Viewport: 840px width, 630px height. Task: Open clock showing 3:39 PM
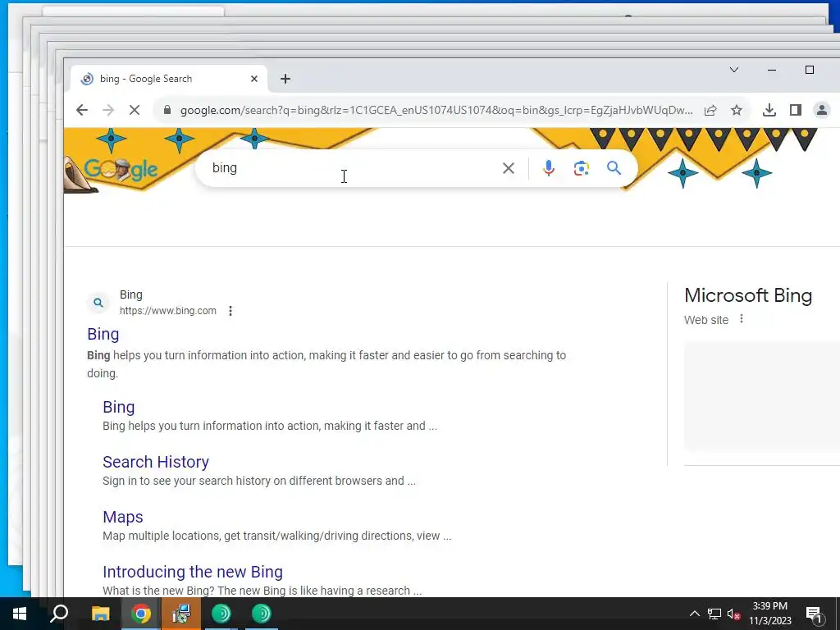coord(769,614)
